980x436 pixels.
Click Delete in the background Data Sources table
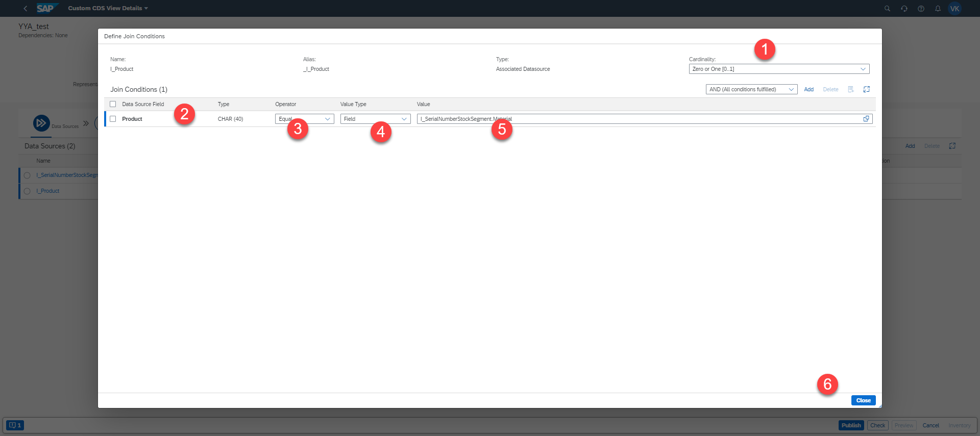932,146
